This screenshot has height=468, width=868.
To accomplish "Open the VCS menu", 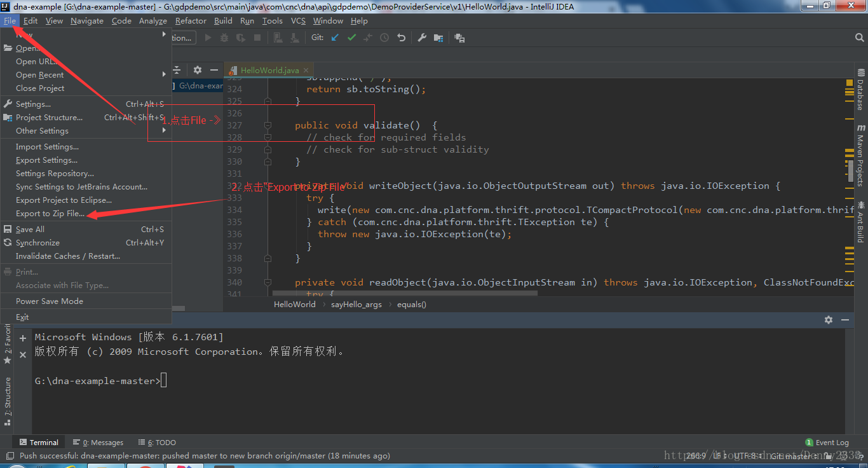I will pos(298,20).
